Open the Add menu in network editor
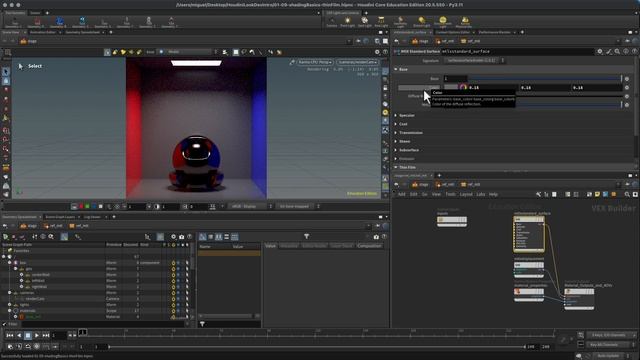This screenshot has width=640, height=360. (402, 194)
